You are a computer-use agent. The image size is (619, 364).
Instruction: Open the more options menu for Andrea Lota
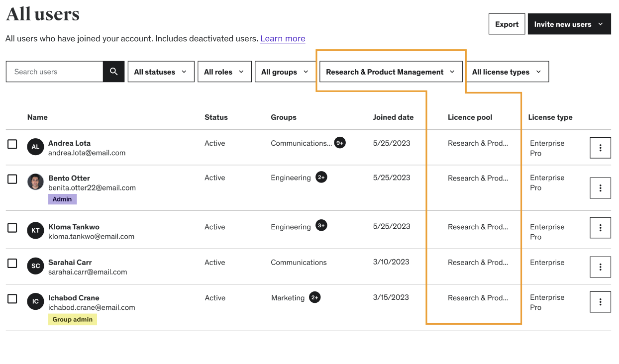[x=600, y=148]
